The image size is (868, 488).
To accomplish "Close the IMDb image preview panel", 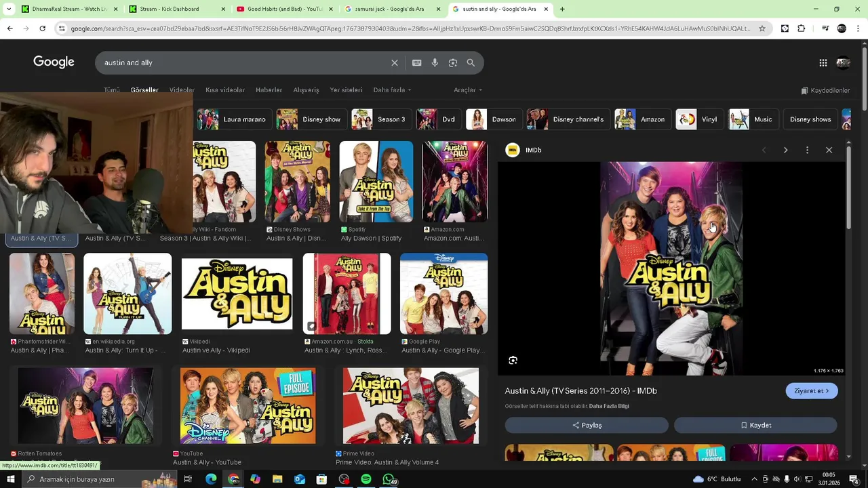I will [x=829, y=150].
